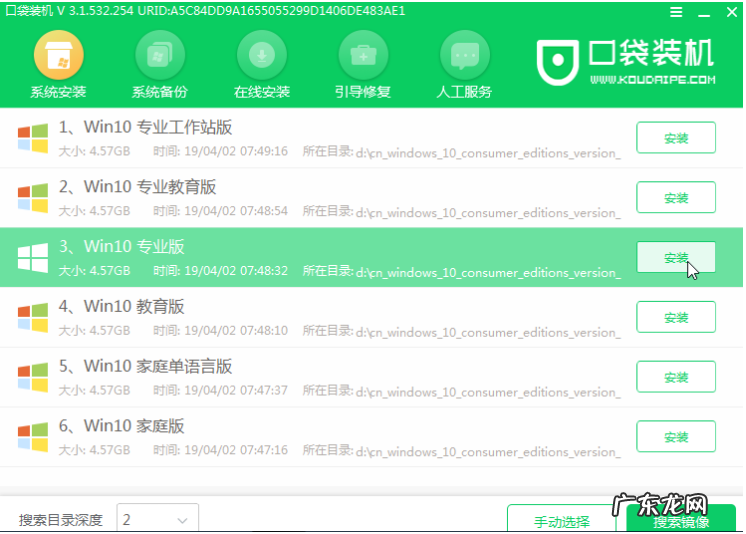The width and height of the screenshot is (746, 534).
Task: Select row title 3、Win10 专业版
Action: click(x=121, y=247)
